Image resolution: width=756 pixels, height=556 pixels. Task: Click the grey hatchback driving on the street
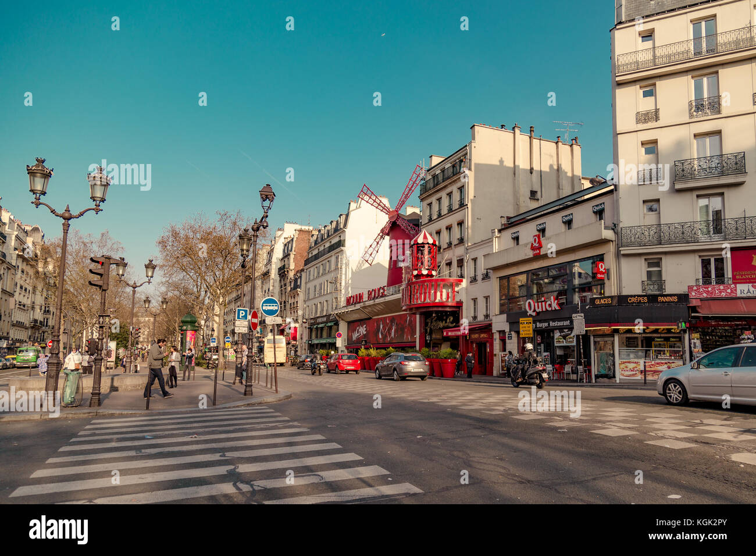click(401, 366)
